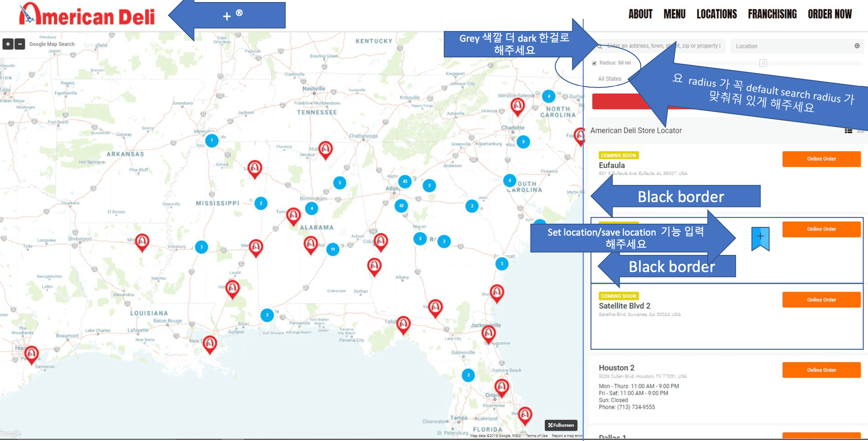This screenshot has width=868, height=441.
Task: Click the red store pin near Tuscaloosa
Action: (293, 216)
